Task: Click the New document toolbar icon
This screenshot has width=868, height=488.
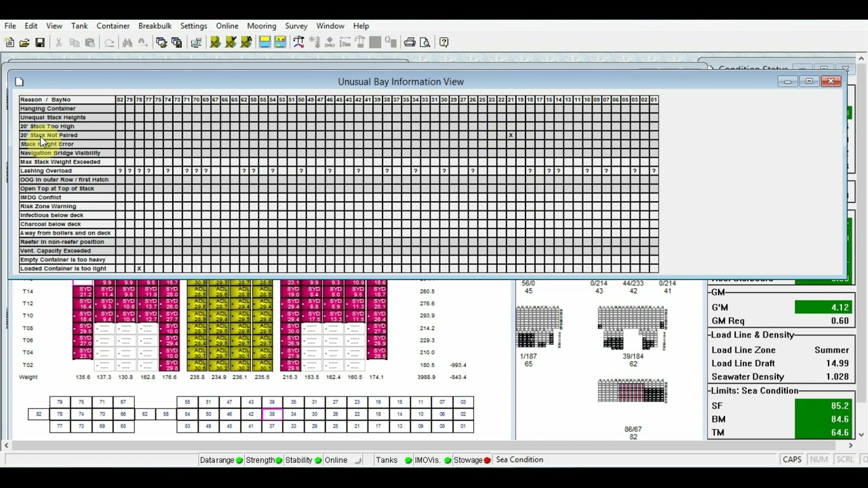Action: click(9, 43)
